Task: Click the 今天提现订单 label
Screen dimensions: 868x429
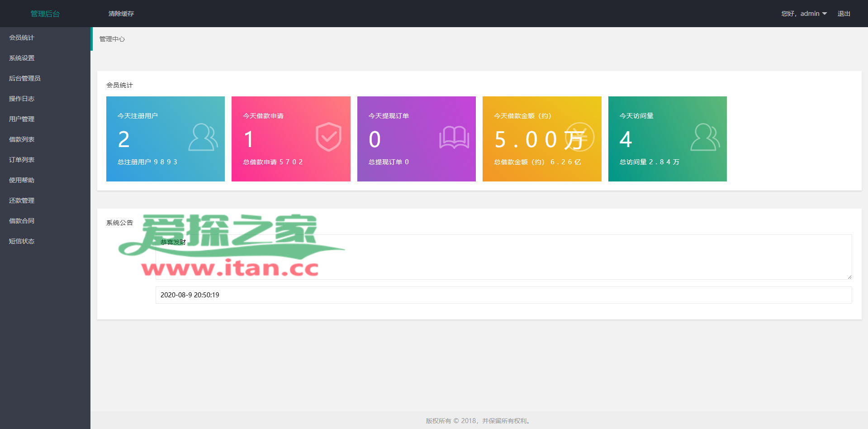Action: point(389,116)
